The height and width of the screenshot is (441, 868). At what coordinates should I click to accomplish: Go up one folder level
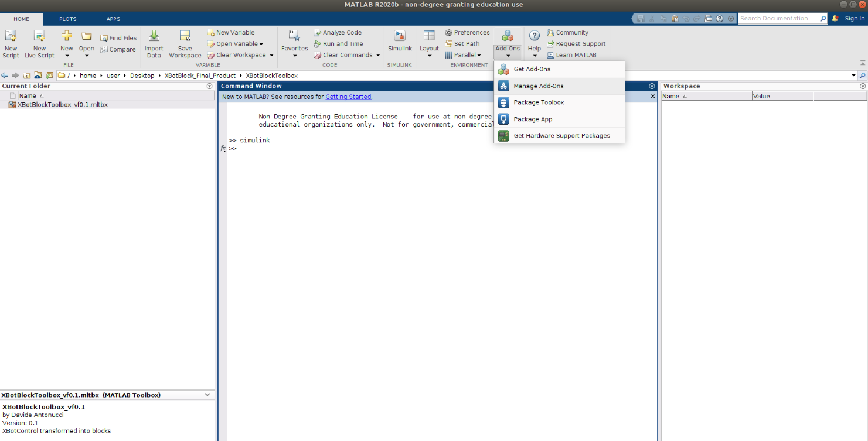[27, 76]
